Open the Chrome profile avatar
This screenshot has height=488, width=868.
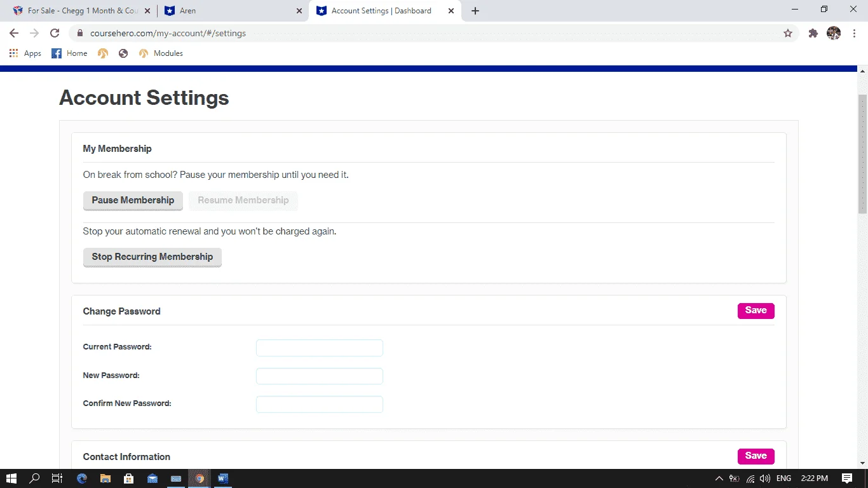click(x=834, y=33)
